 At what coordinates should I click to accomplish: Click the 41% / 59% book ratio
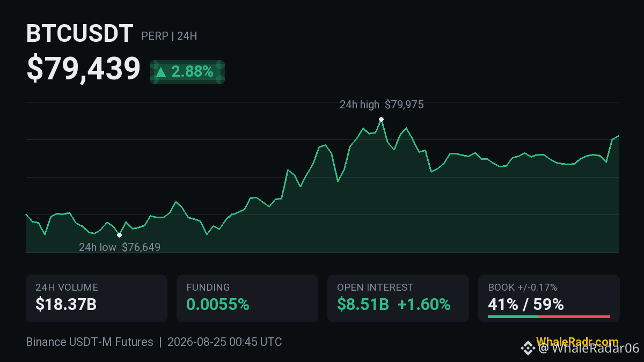(526, 305)
